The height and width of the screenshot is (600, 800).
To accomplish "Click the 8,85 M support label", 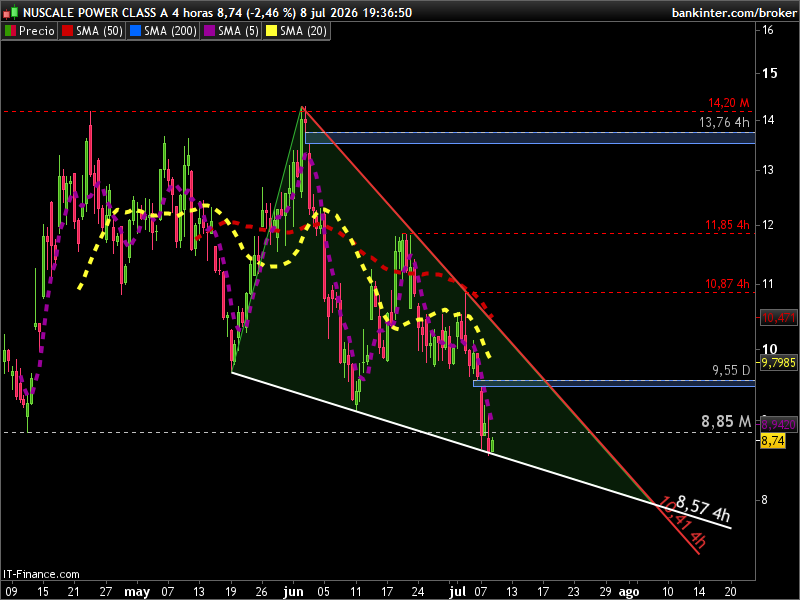I will pyautogui.click(x=726, y=421).
